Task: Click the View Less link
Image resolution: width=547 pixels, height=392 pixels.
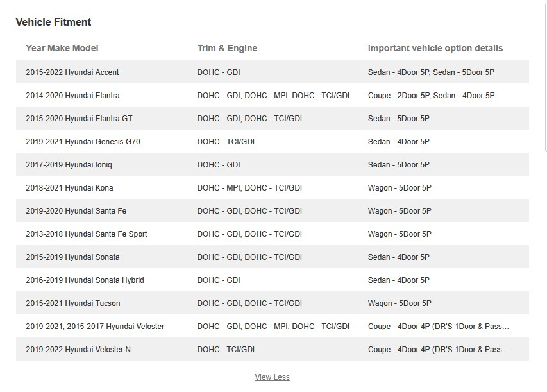Action: pyautogui.click(x=272, y=377)
